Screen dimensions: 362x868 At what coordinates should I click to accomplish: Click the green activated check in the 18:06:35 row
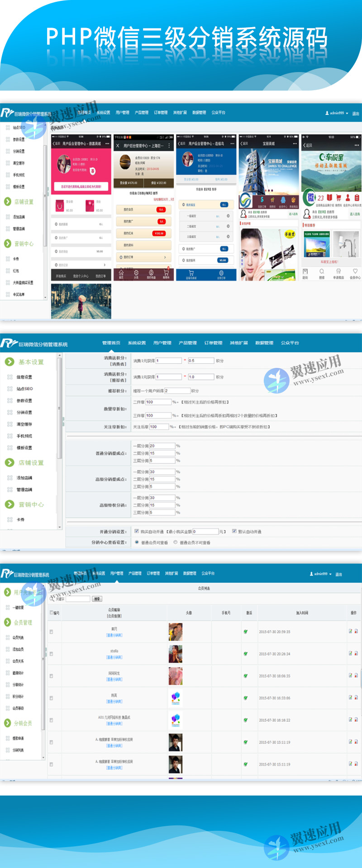tap(246, 676)
